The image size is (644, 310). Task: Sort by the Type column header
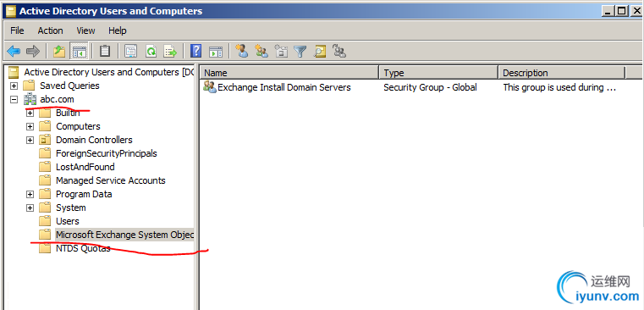pos(438,73)
